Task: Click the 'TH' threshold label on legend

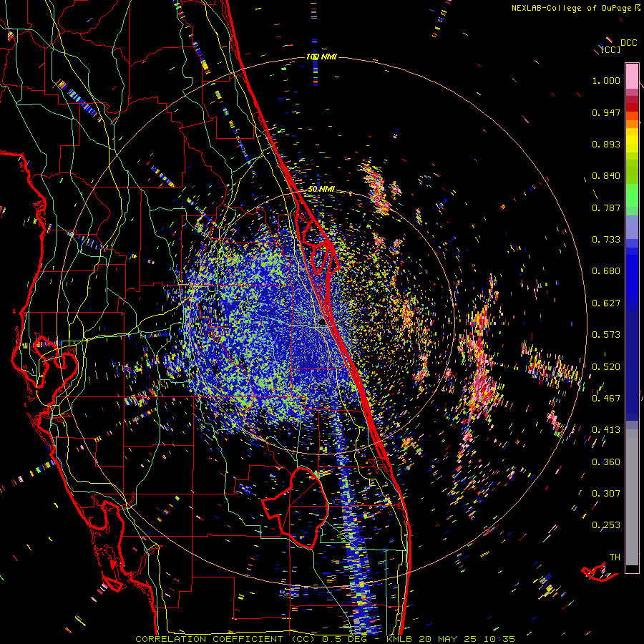Action: pos(615,557)
